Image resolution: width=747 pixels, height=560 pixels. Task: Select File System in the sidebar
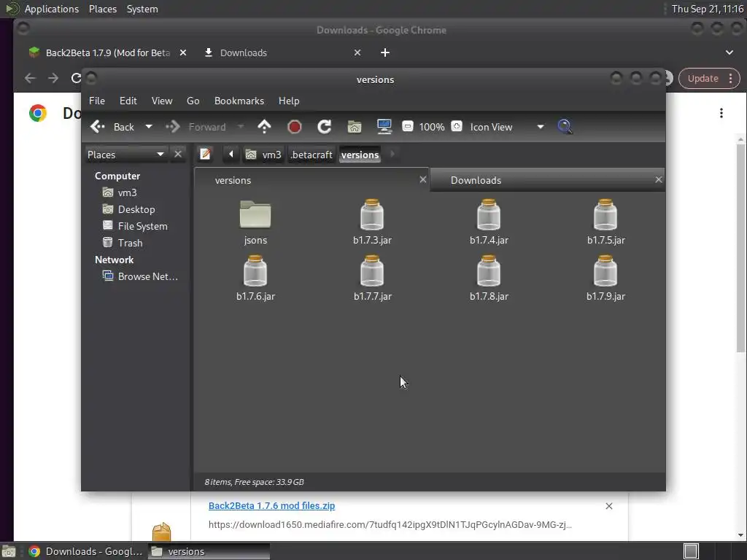click(x=142, y=226)
